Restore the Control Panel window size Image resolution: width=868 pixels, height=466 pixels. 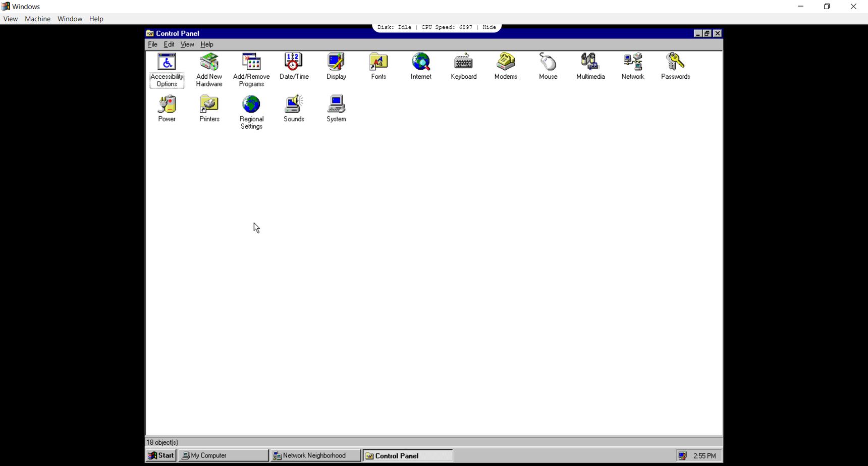point(707,33)
